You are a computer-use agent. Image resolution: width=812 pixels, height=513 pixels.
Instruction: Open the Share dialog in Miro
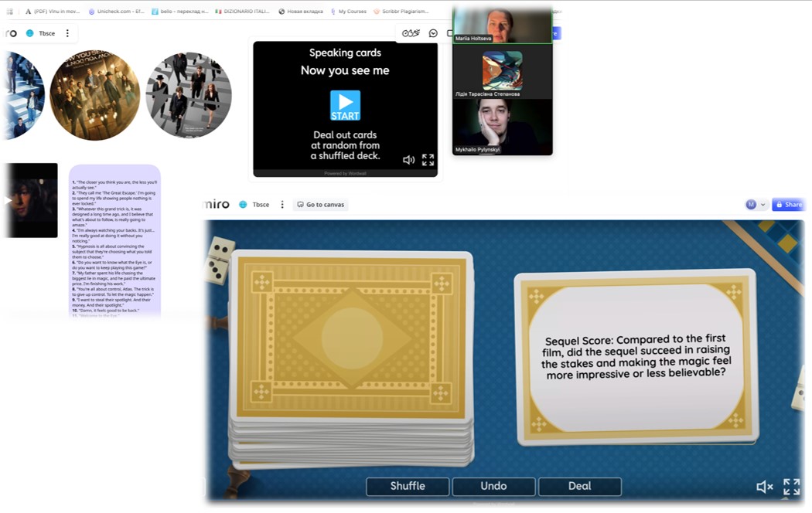[789, 205]
